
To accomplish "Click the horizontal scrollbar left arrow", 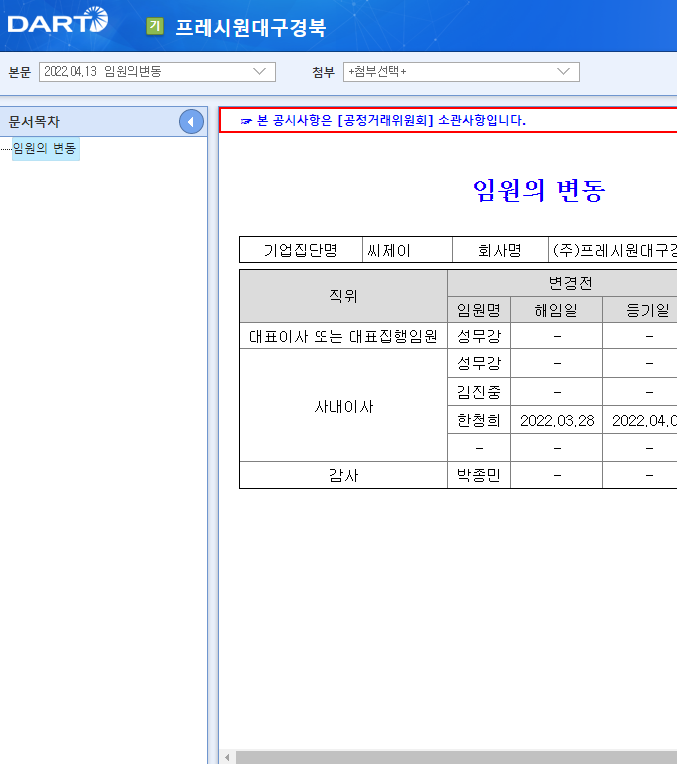I will [x=228, y=757].
